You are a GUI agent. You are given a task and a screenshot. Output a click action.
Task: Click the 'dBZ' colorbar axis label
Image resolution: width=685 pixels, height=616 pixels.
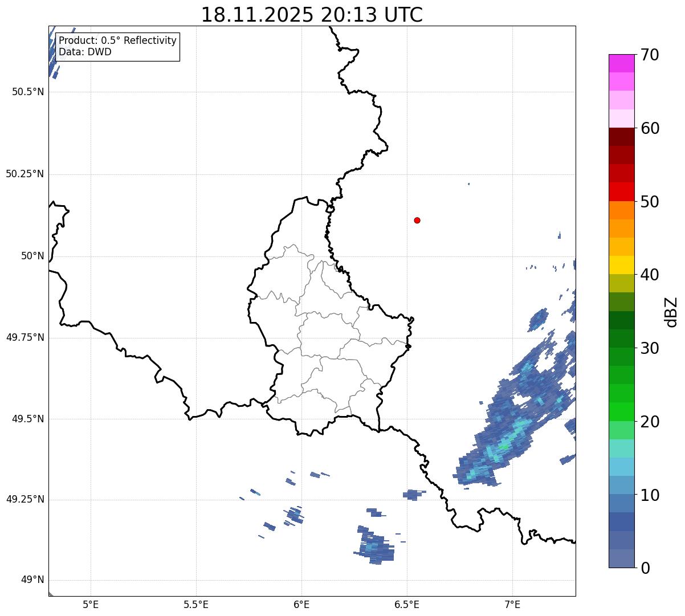(671, 311)
